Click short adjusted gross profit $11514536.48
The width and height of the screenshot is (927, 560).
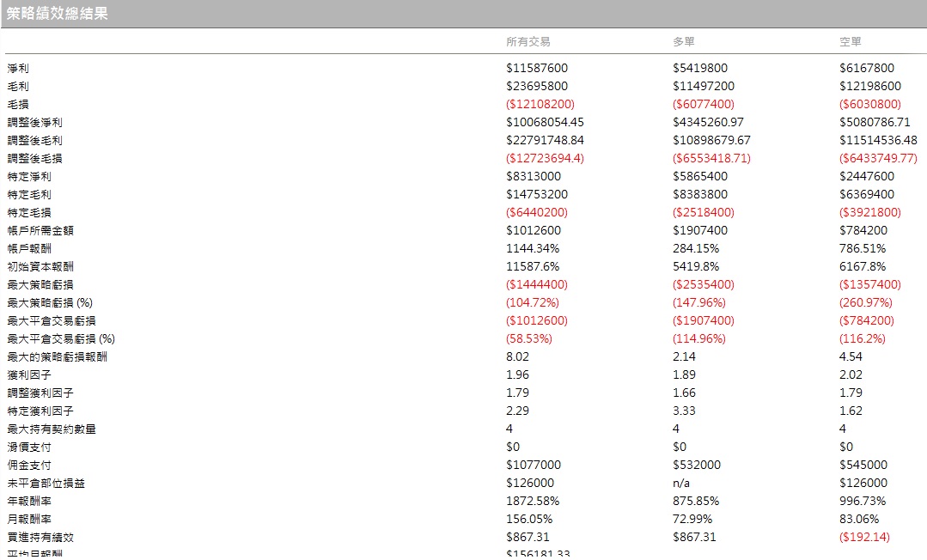879,140
